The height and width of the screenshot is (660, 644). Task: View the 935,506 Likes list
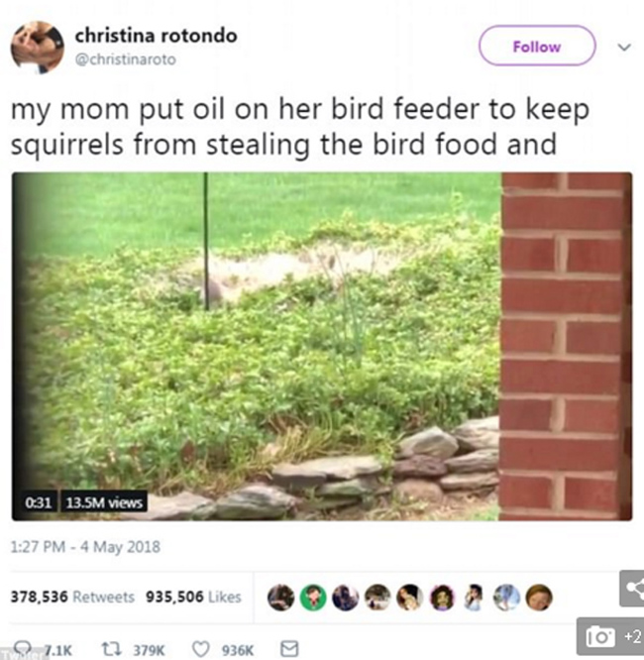(193, 597)
